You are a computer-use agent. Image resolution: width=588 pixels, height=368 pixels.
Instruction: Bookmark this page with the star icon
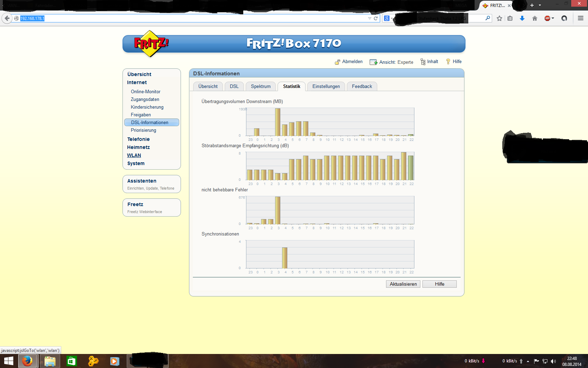[x=499, y=18]
